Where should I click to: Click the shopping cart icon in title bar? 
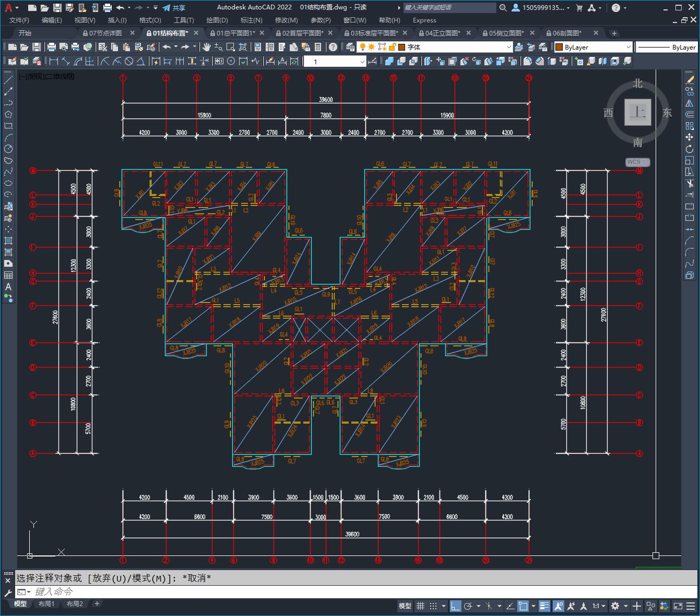point(579,8)
